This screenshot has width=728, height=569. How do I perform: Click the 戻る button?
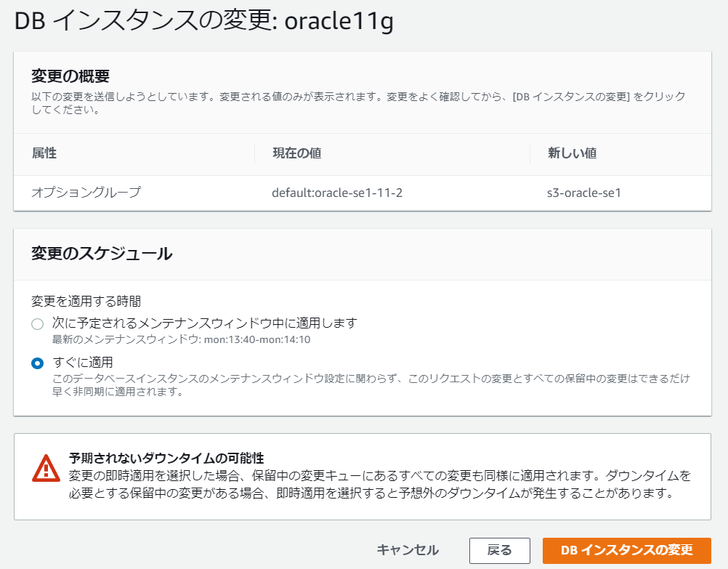(500, 550)
